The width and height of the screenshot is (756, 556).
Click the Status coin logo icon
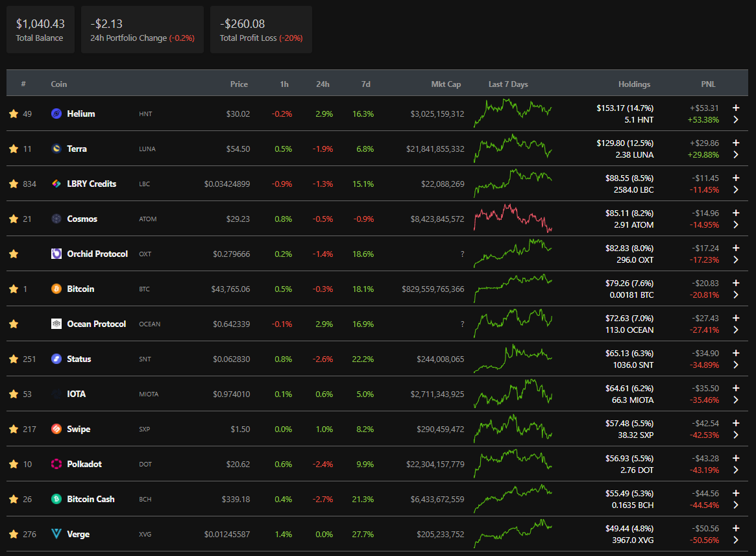click(56, 359)
